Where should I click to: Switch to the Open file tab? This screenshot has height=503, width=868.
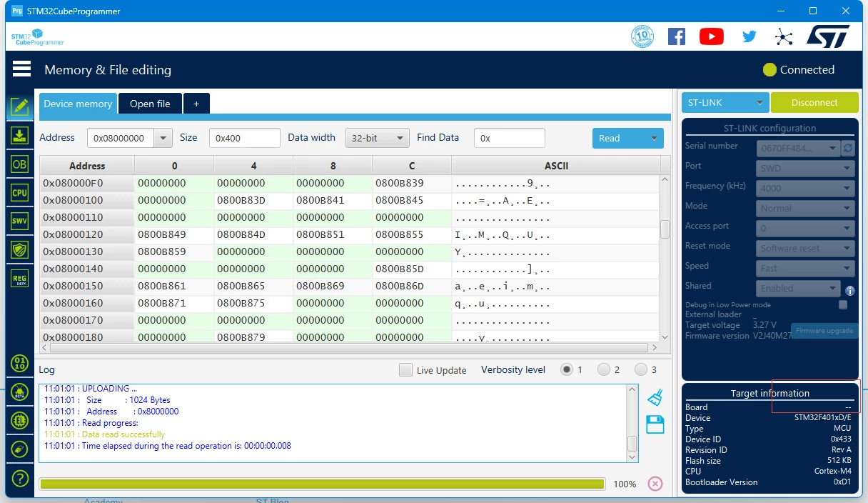click(150, 104)
